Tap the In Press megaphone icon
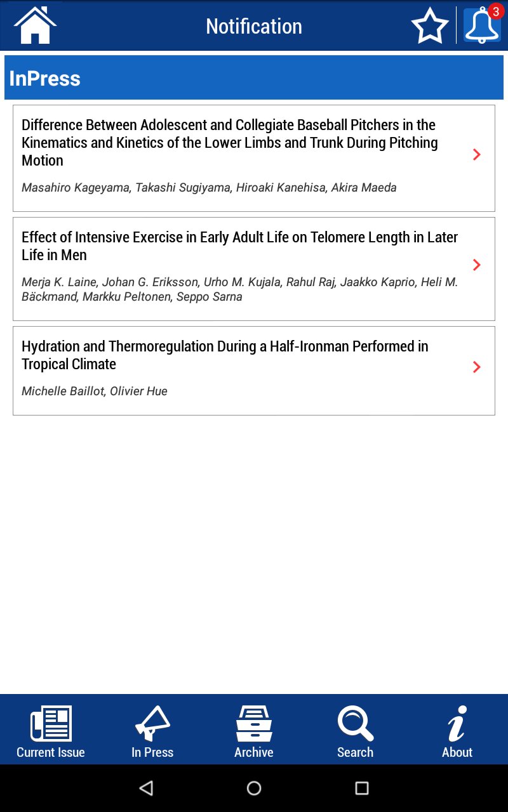Image resolution: width=508 pixels, height=812 pixels. 152,723
